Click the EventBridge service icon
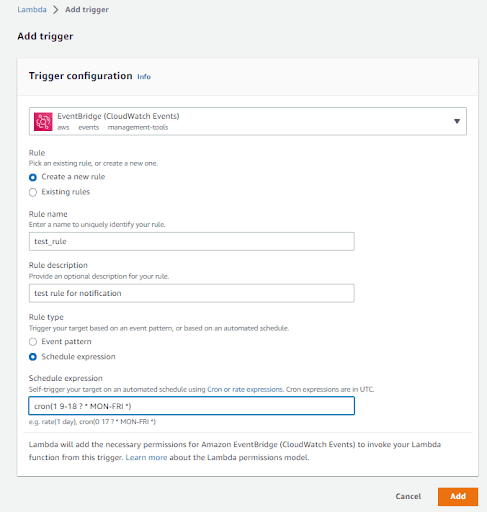 pyautogui.click(x=43, y=121)
